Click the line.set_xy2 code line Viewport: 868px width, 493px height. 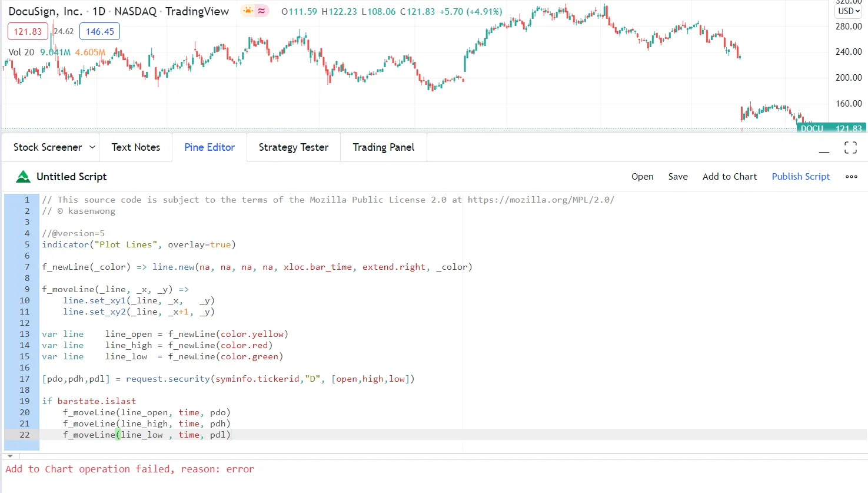139,312
